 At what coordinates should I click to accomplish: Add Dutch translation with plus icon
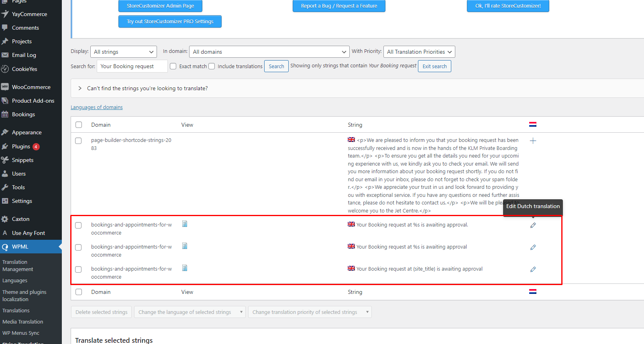pyautogui.click(x=533, y=141)
